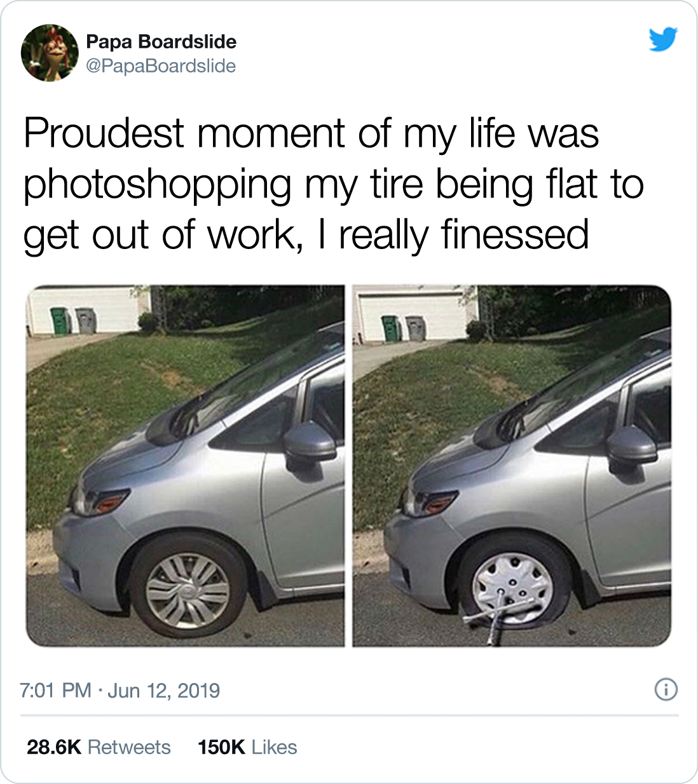This screenshot has width=698, height=784.
Task: Open the @PapaBoardslide handle link
Action: [160, 66]
